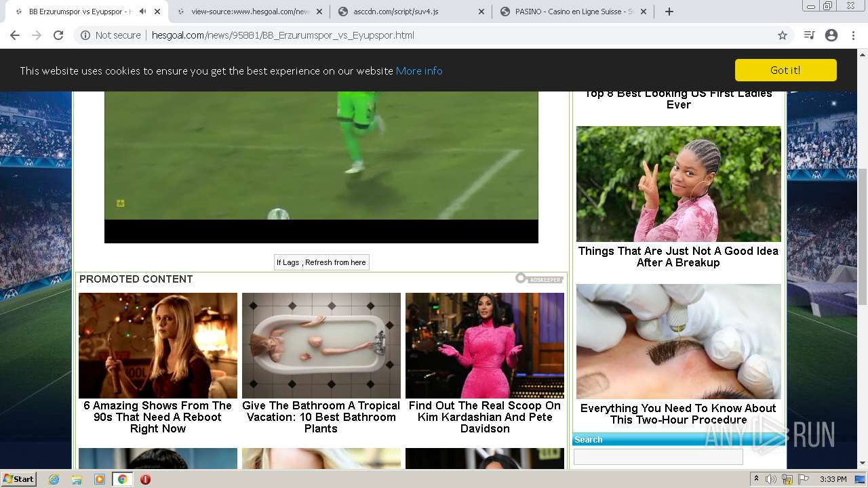Open the Kim Kardashian pink outfit image
This screenshot has height=488, width=868.
pyautogui.click(x=485, y=346)
